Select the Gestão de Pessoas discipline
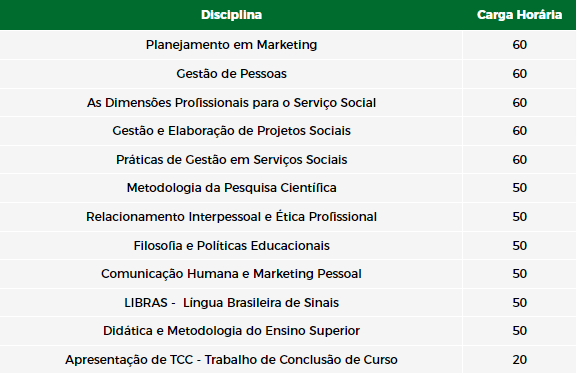 point(231,74)
